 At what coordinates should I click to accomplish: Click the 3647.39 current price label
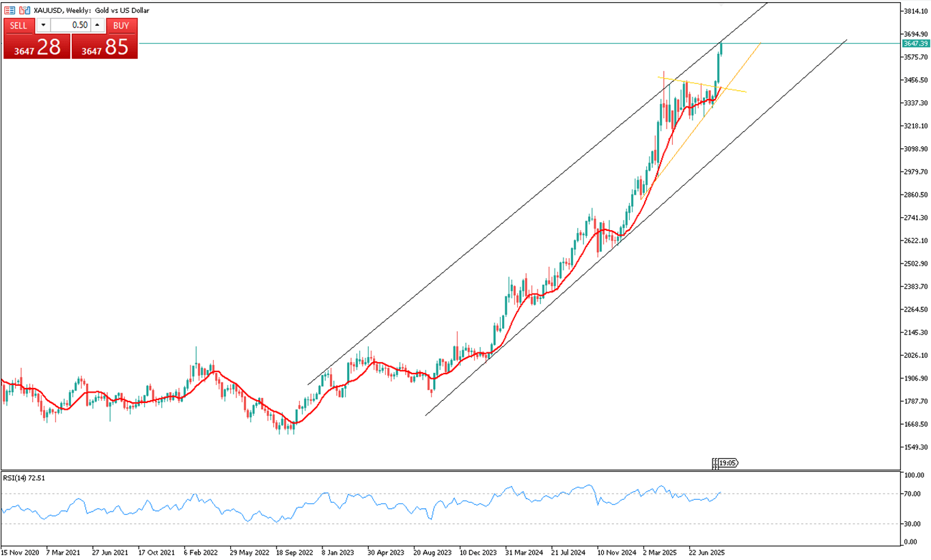click(x=914, y=43)
